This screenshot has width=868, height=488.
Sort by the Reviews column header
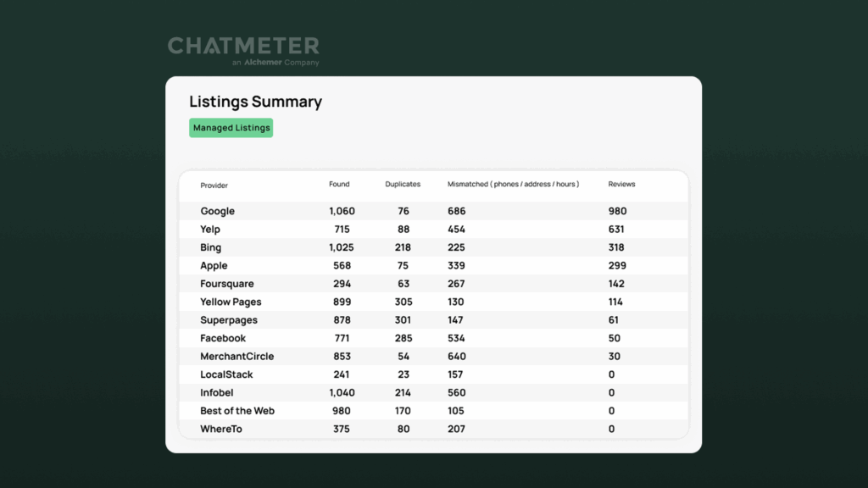621,185
